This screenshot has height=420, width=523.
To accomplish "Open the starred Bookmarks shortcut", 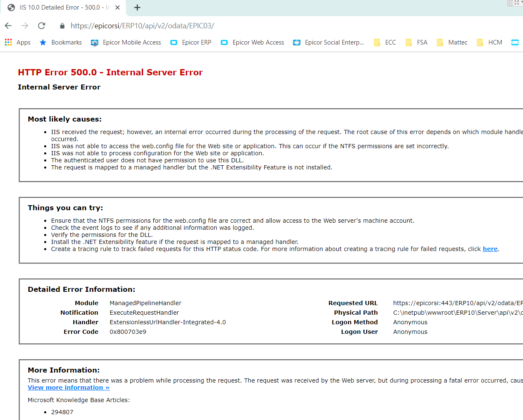I will tap(60, 42).
